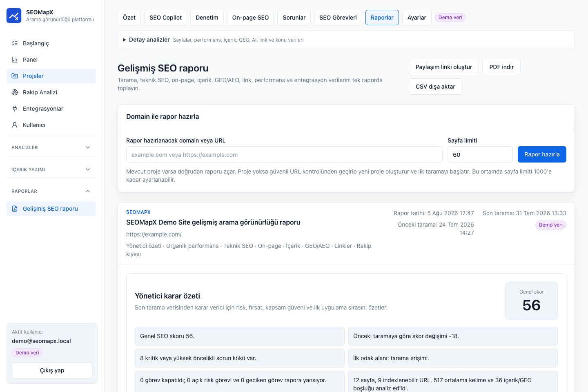
Task: Click the Panel bar chart icon
Action: click(x=15, y=60)
